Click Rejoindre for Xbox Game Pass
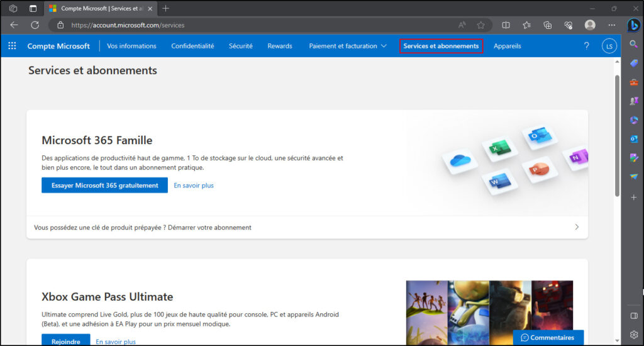This screenshot has height=346, width=644. (x=65, y=341)
